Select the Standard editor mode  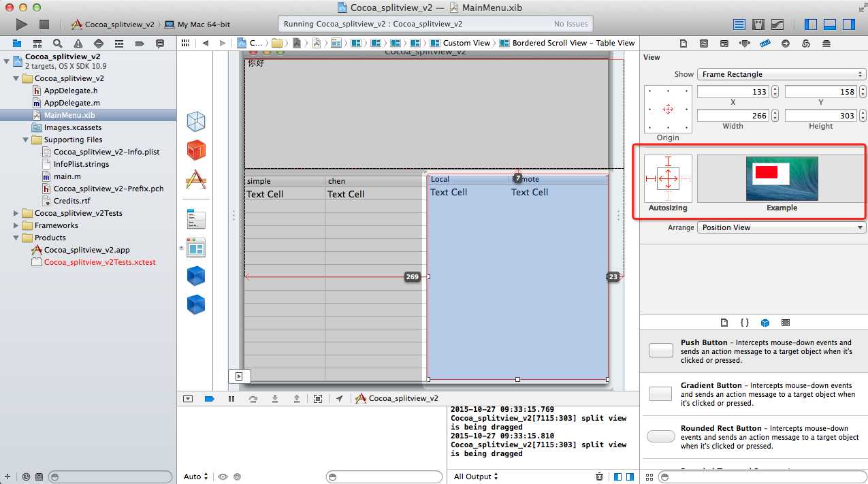click(x=739, y=25)
